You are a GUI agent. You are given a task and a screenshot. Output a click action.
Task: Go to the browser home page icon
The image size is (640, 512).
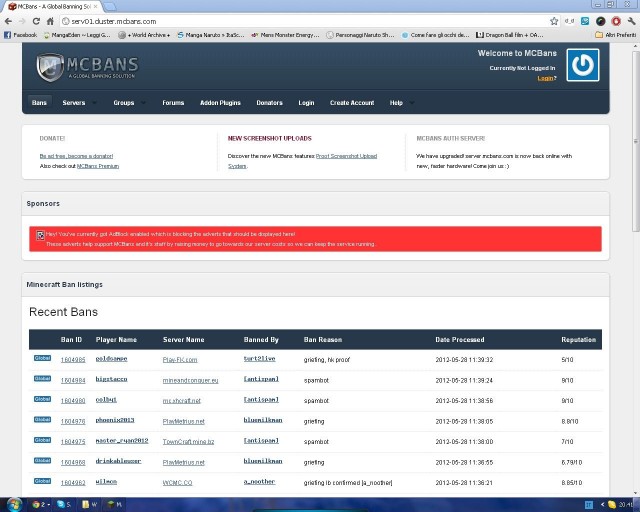coord(49,20)
